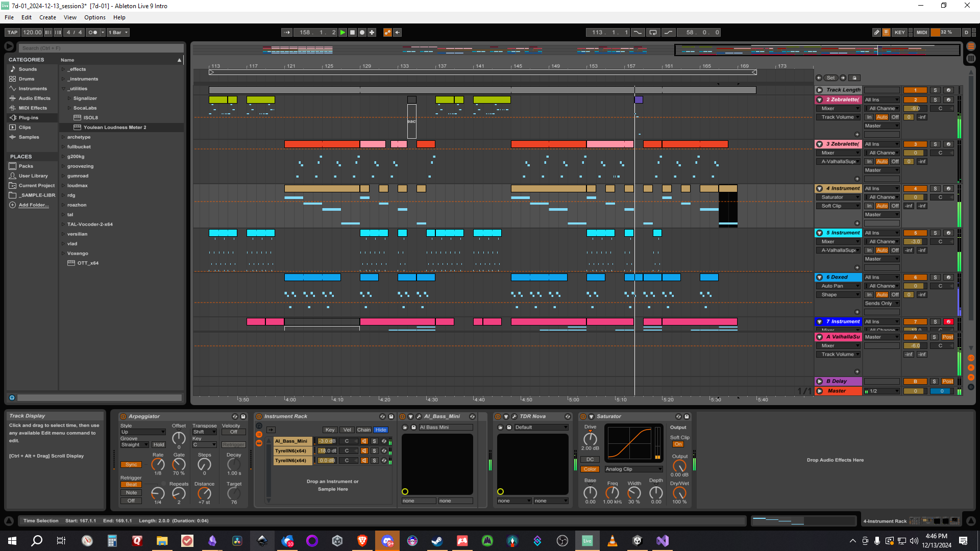This screenshot has width=980, height=551.
Task: Toggle the browser preview headphone button
Action: (12, 398)
